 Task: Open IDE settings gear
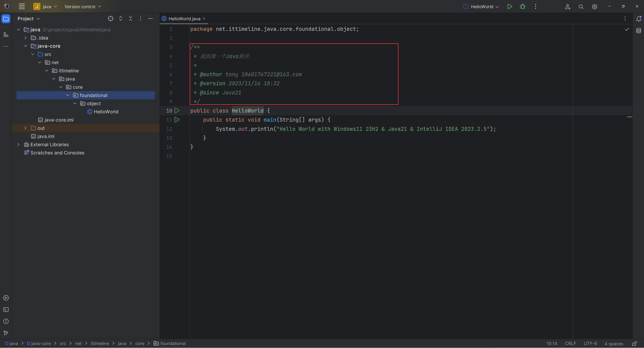tap(595, 7)
